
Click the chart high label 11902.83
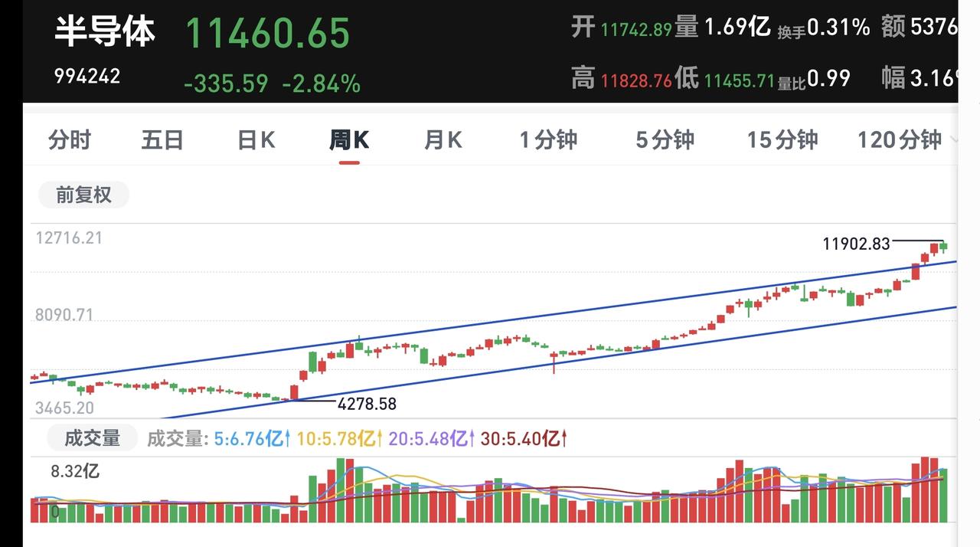point(856,244)
